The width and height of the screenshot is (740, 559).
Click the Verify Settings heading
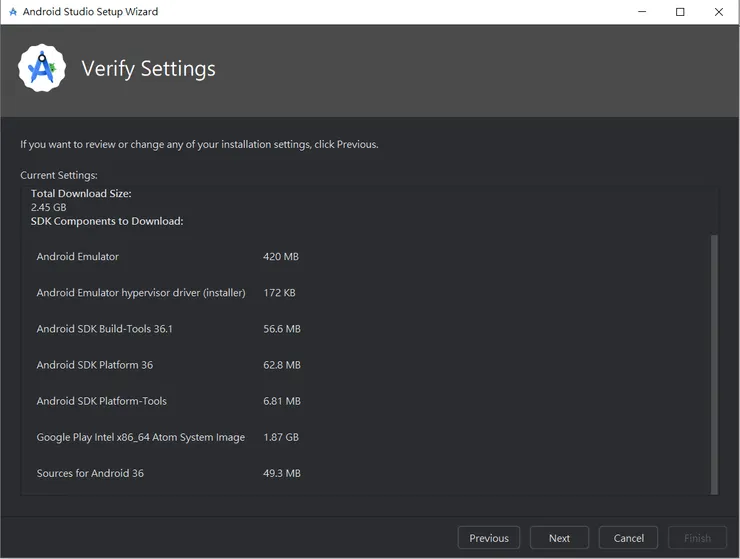click(x=148, y=69)
